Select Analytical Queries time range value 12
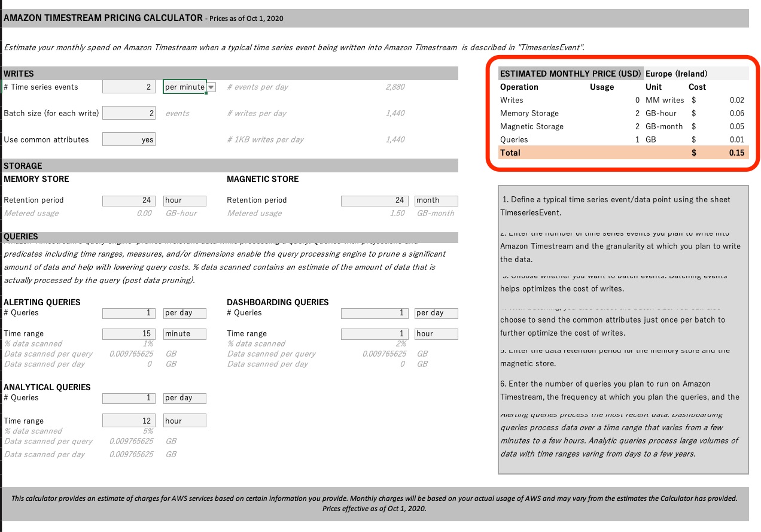The height and width of the screenshot is (532, 761). pos(129,421)
